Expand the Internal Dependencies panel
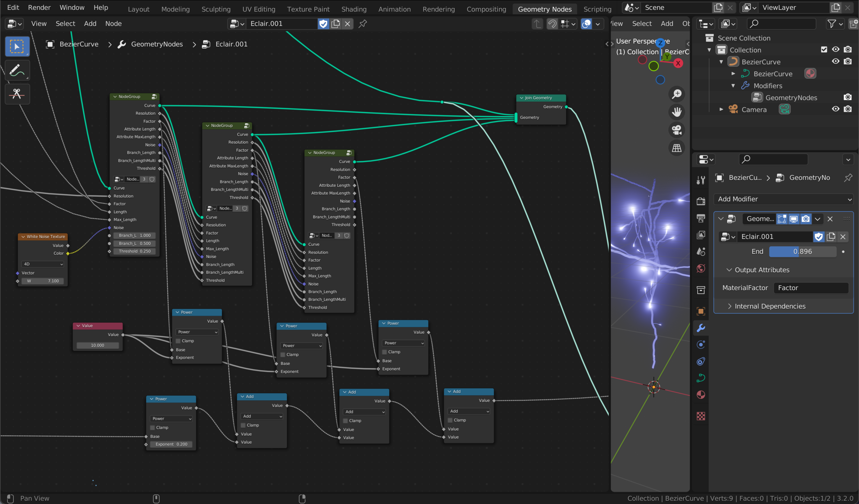Viewport: 859px width, 504px height. point(770,306)
